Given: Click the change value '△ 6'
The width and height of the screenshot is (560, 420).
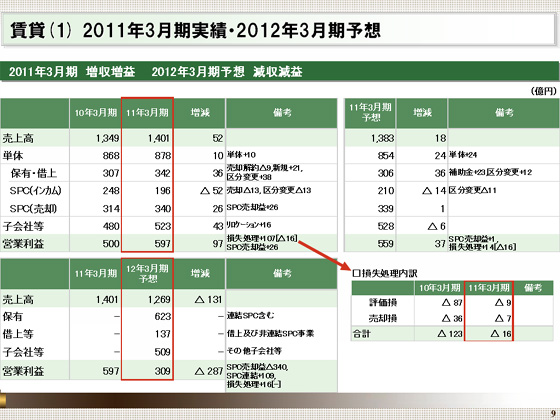Looking at the screenshot, I should [437, 226].
